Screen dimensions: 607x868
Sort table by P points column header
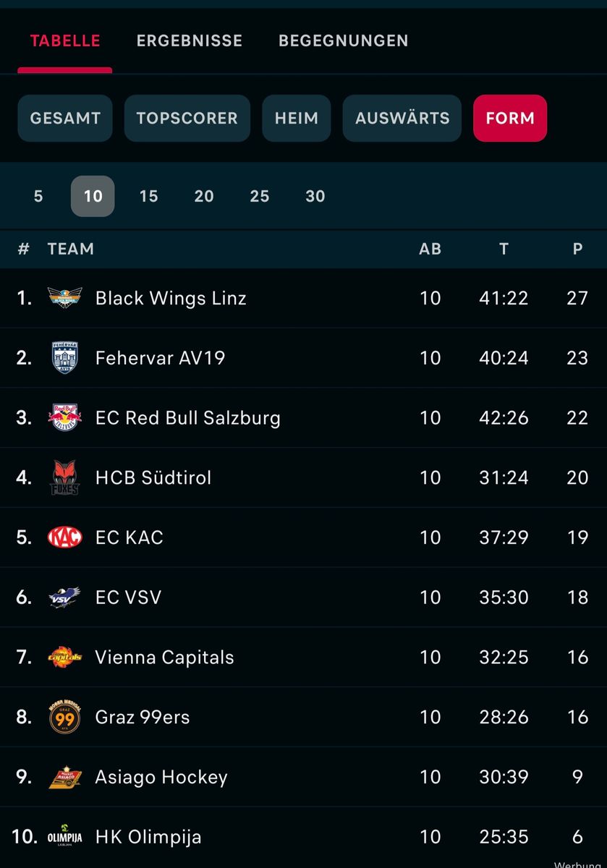pyautogui.click(x=577, y=249)
